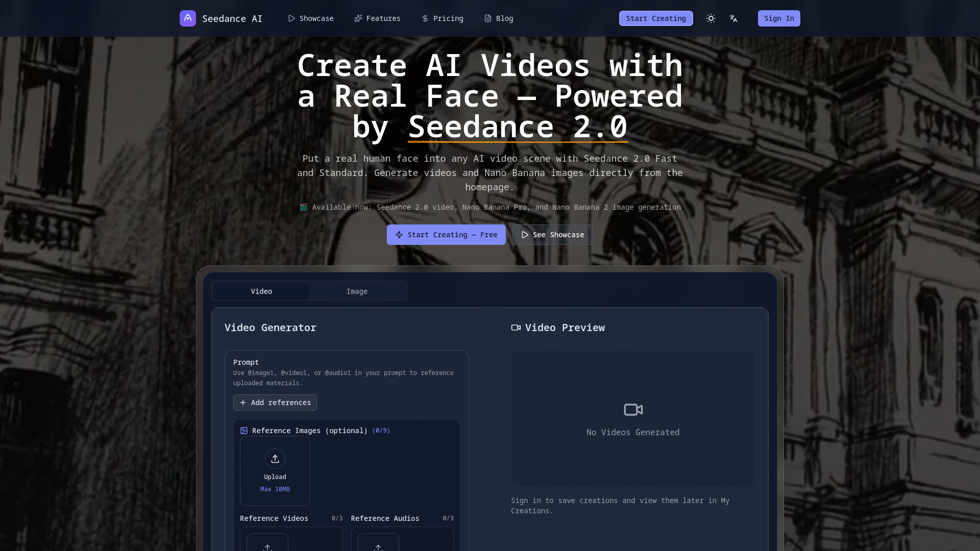Click the Add references button
The width and height of the screenshot is (980, 551).
275,403
